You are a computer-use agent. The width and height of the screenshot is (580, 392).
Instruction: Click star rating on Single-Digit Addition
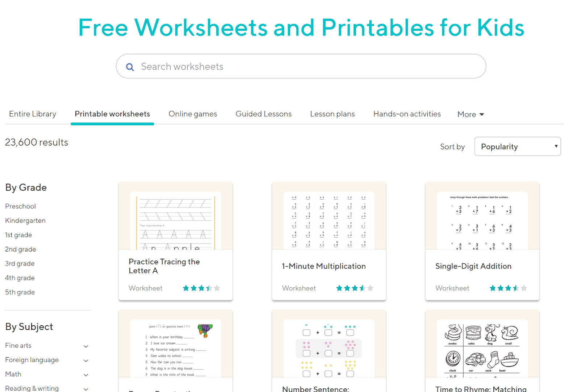coord(508,288)
